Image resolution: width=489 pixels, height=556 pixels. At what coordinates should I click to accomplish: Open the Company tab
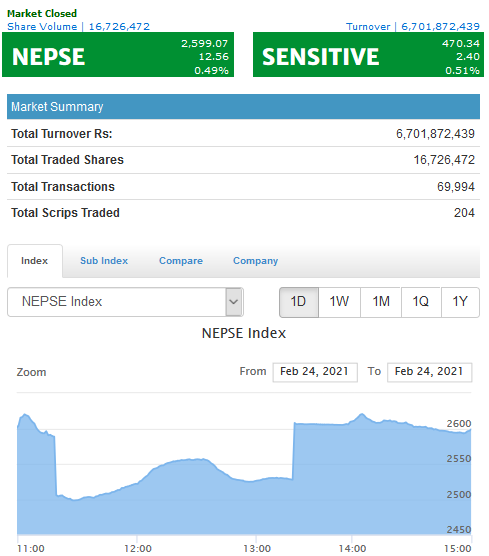255,261
